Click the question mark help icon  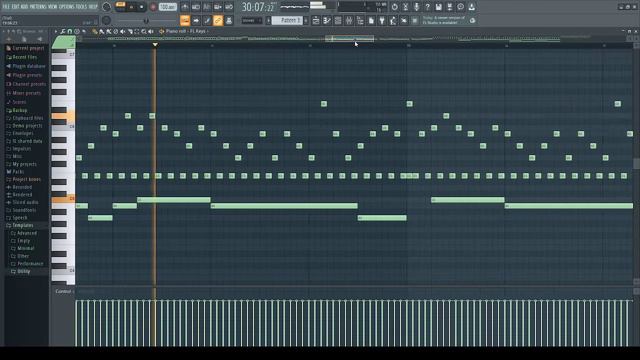(427, 7)
